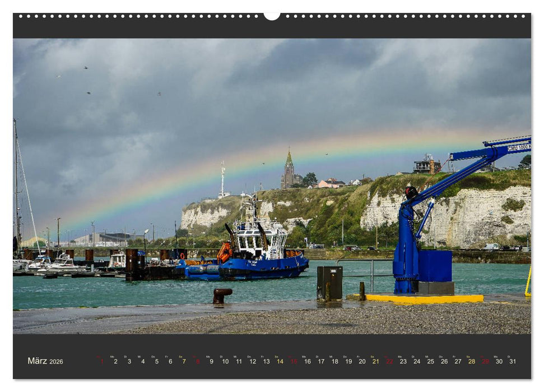The height and width of the screenshot is (392, 544).
Task: Select day 28 in the date row
Action: tap(471, 361)
